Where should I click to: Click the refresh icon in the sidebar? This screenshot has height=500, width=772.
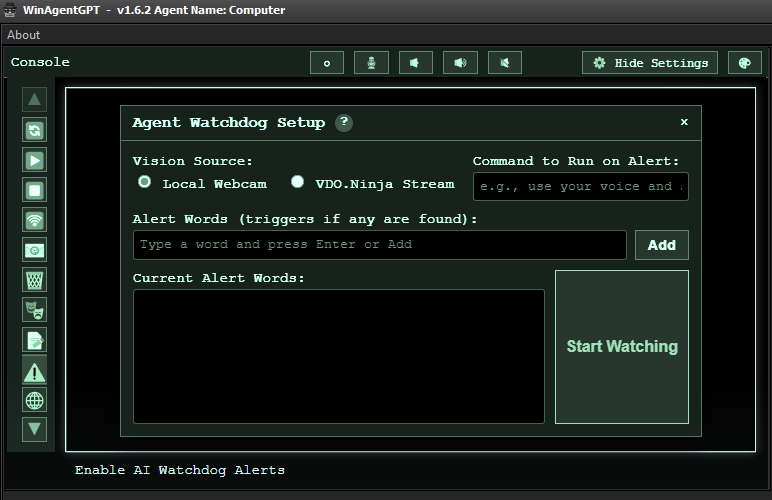tap(34, 130)
